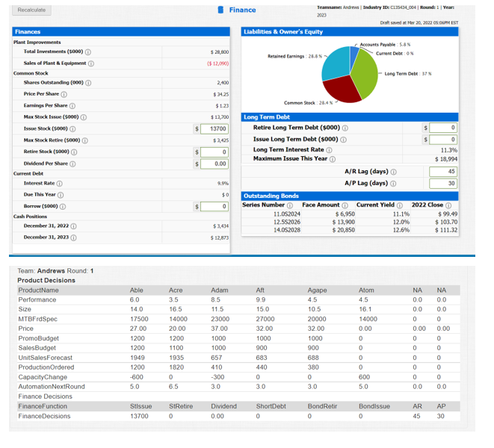Click the green Long Term Debt pie slice

click(365, 74)
